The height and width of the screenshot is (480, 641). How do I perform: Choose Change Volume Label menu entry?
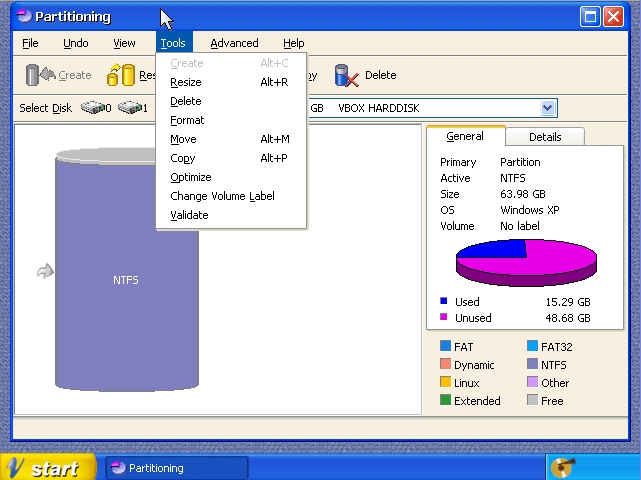[222, 196]
